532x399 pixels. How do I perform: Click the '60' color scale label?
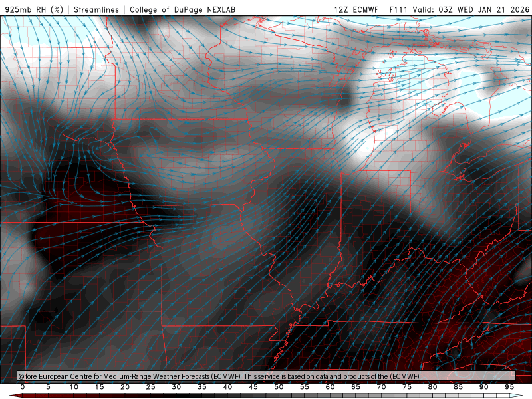(330, 387)
